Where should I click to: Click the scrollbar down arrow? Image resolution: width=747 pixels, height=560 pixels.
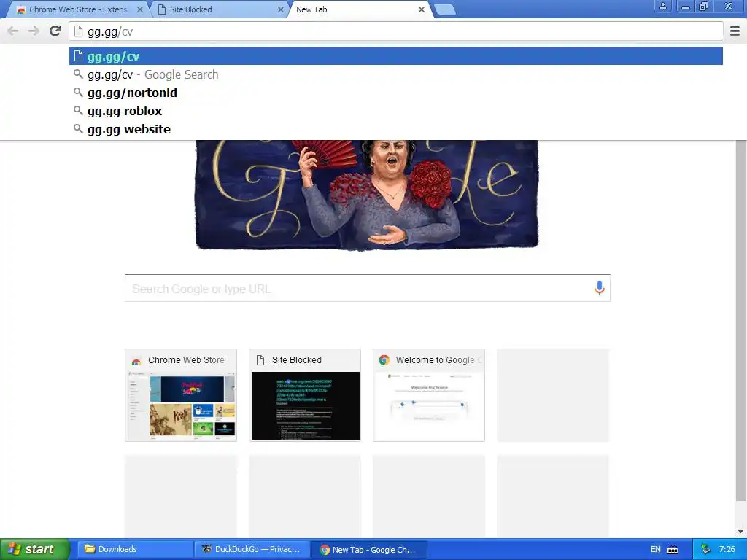(x=740, y=532)
